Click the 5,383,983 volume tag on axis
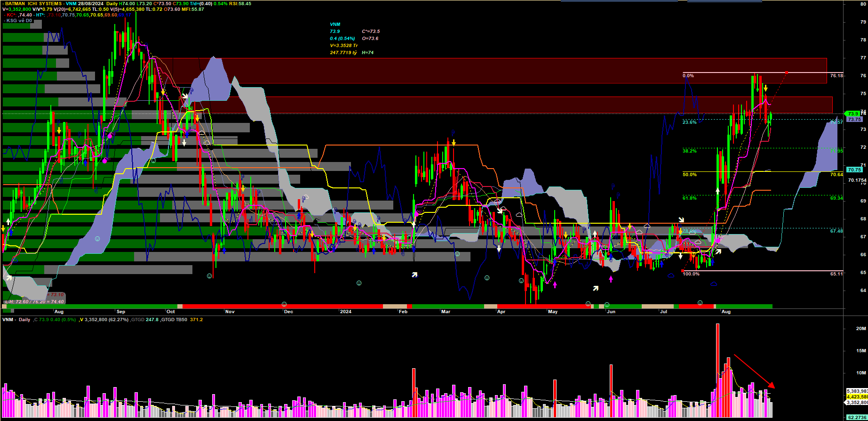Screen dimensions: 868x421 coord(857,391)
